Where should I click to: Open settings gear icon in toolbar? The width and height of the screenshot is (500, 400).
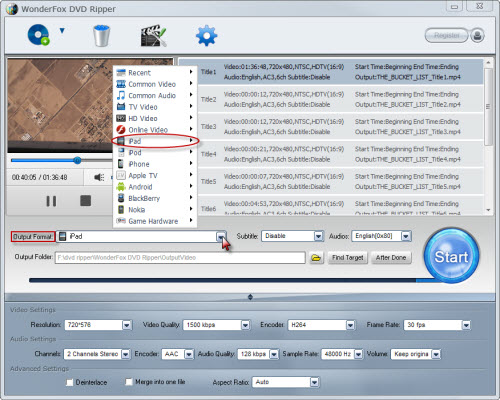coord(206,35)
